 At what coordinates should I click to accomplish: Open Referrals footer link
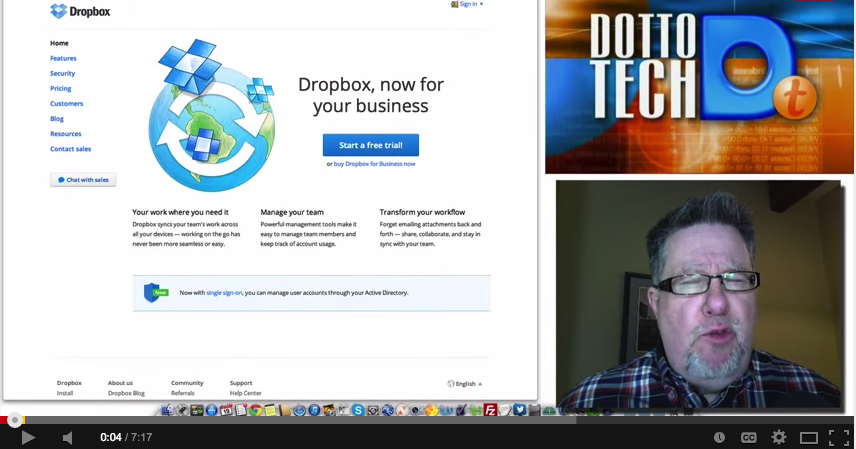tap(183, 393)
